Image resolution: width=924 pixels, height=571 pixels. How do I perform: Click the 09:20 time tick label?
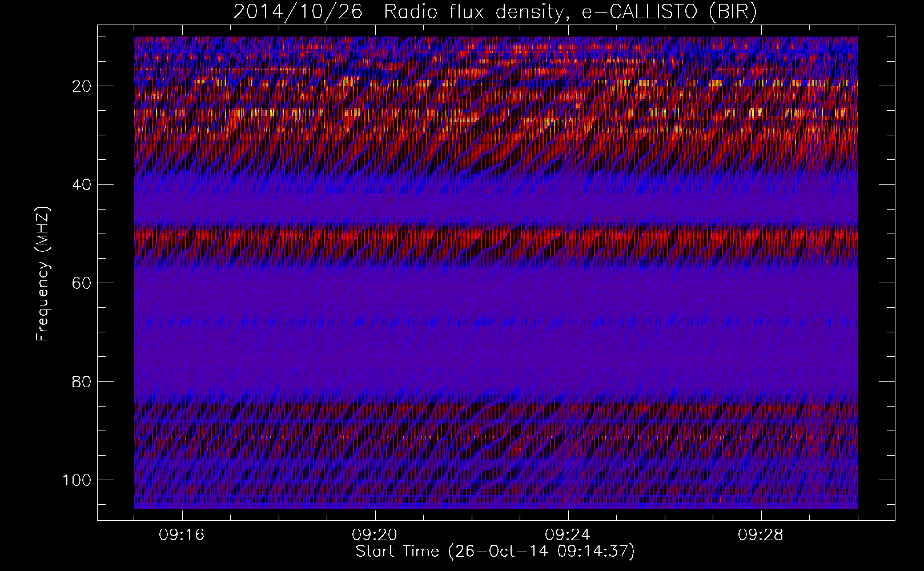[x=375, y=535]
